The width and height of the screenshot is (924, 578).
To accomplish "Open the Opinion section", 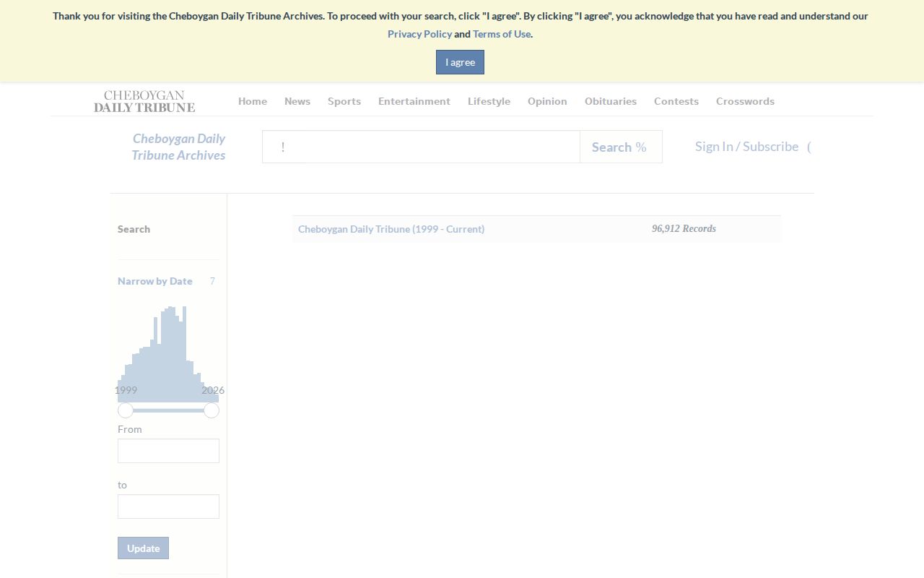I will coord(547,101).
